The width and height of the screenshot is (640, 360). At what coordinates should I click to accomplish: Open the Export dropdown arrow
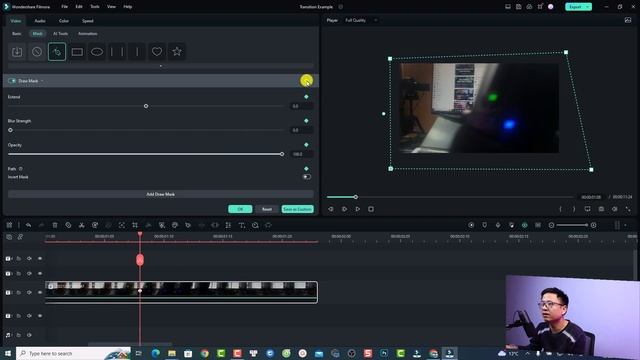(x=588, y=7)
